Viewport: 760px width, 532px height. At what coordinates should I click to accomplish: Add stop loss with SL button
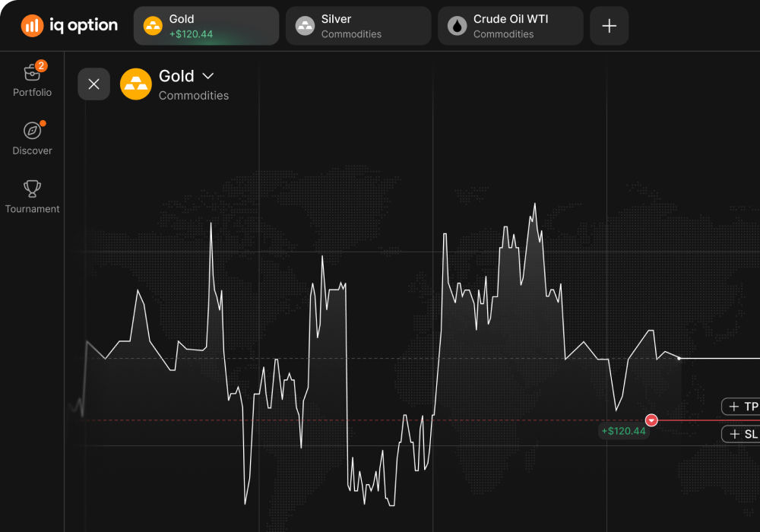(740, 434)
